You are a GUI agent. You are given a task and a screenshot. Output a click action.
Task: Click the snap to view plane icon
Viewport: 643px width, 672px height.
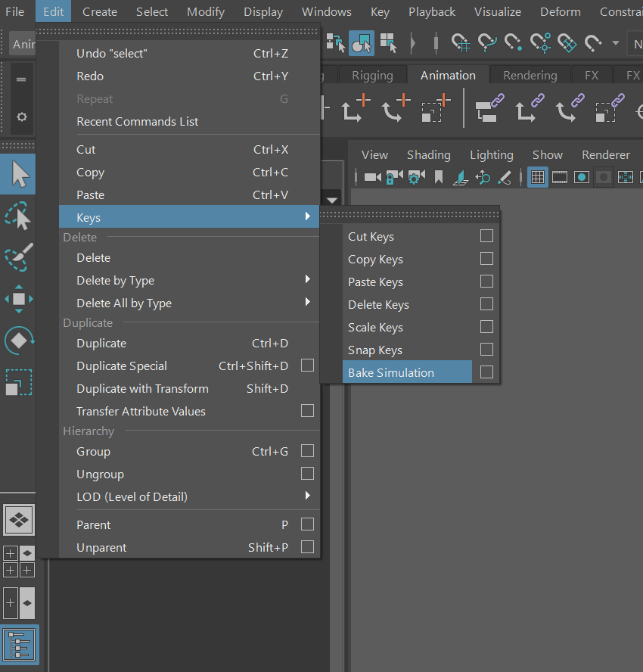[567, 43]
